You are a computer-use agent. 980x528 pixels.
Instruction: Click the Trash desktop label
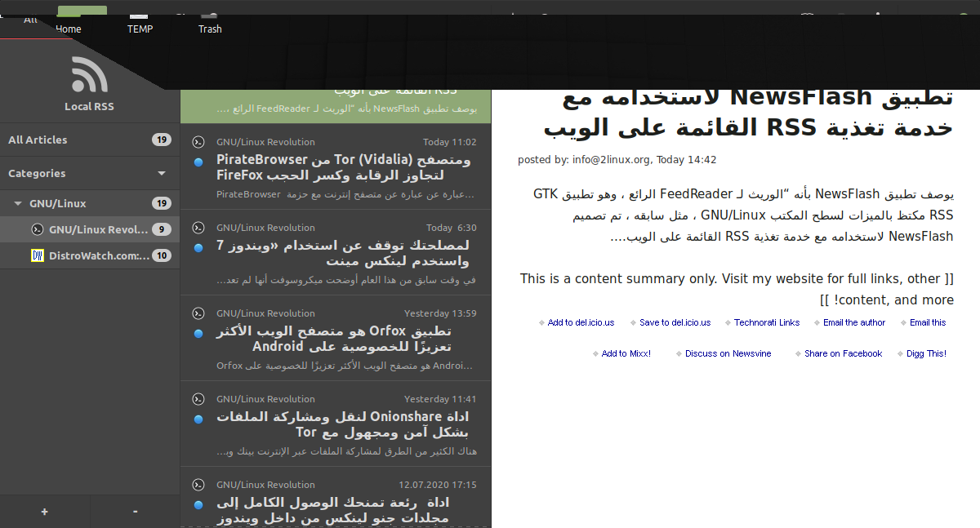coord(210,29)
